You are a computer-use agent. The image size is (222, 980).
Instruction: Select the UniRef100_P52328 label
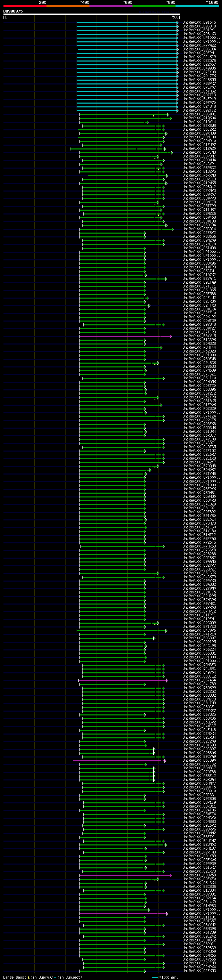199,351
